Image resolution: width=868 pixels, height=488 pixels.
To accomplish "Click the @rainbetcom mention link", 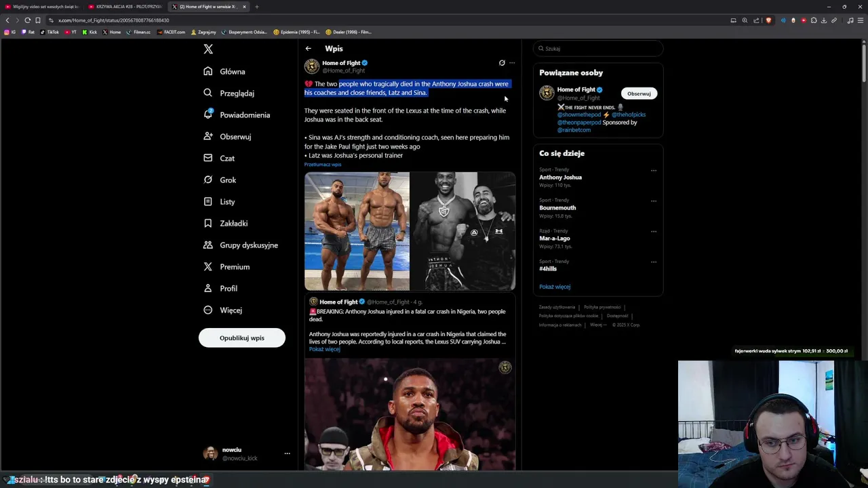I will pyautogui.click(x=574, y=129).
